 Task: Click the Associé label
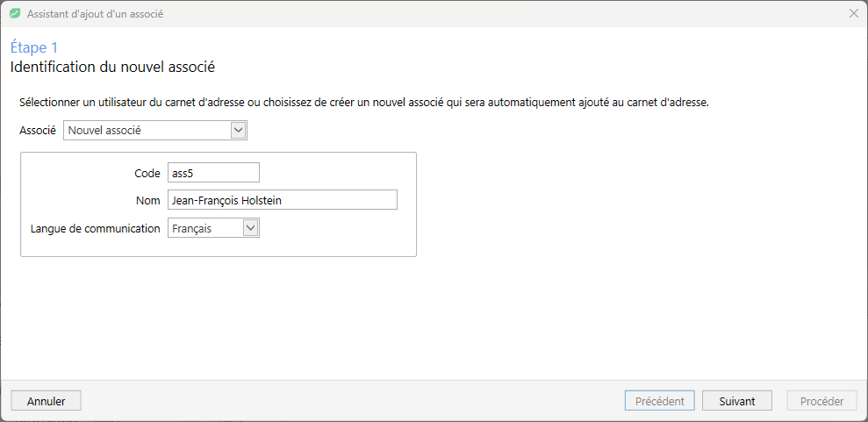tap(38, 131)
